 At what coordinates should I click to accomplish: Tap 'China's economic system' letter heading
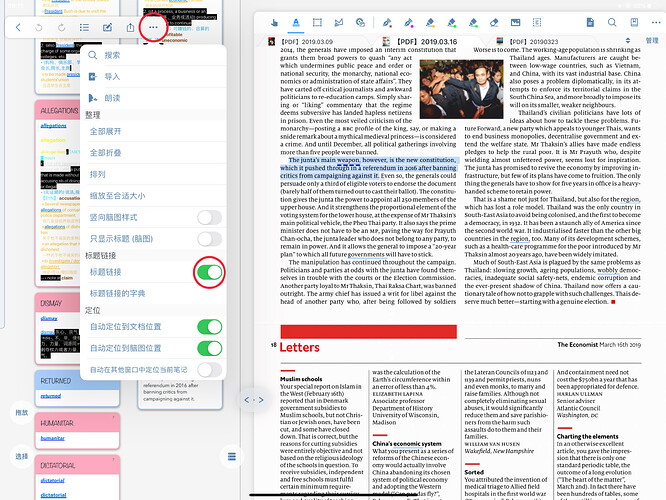tap(407, 444)
